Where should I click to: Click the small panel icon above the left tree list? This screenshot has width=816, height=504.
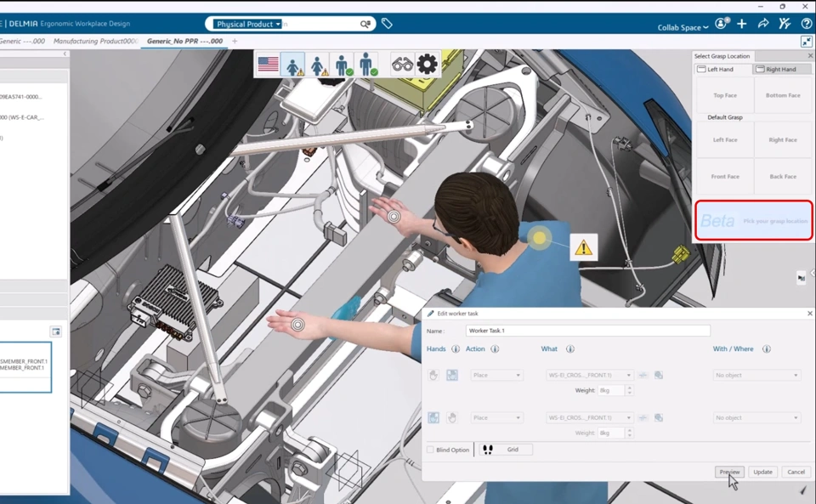[x=56, y=331]
